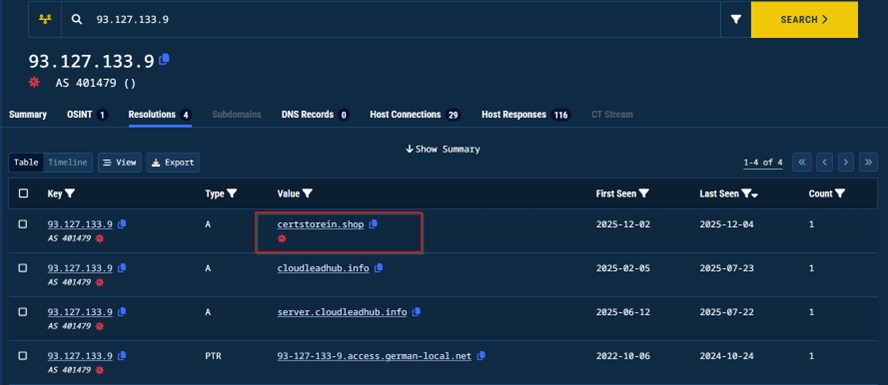Jump to the last results page
The height and width of the screenshot is (385, 888).
click(x=868, y=162)
